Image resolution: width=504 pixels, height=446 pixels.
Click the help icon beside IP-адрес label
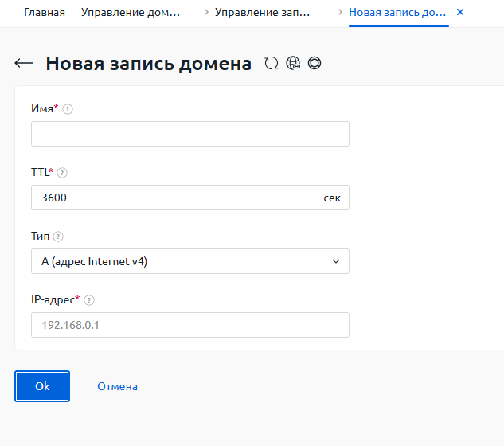click(x=89, y=300)
